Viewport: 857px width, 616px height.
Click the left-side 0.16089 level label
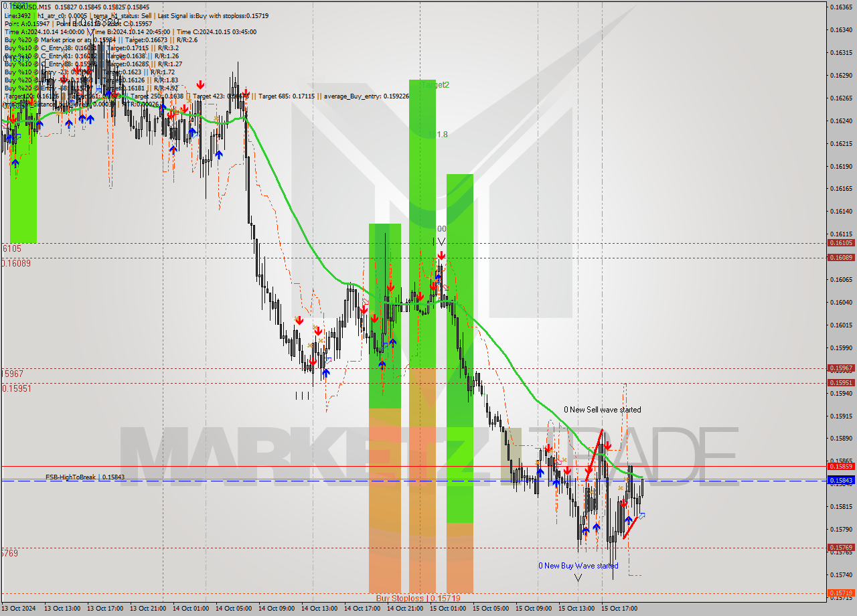[15, 263]
